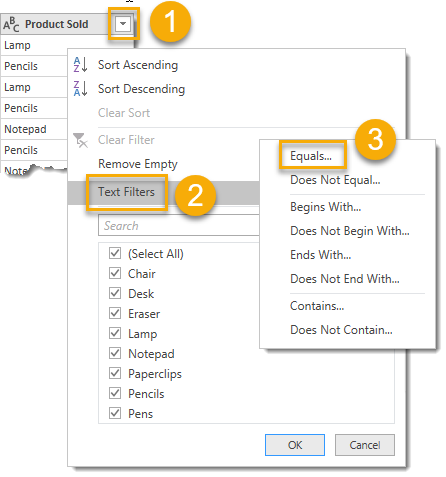The width and height of the screenshot is (446, 477).
Task: Click the Clear Filter funnel icon
Action: pyautogui.click(x=80, y=140)
